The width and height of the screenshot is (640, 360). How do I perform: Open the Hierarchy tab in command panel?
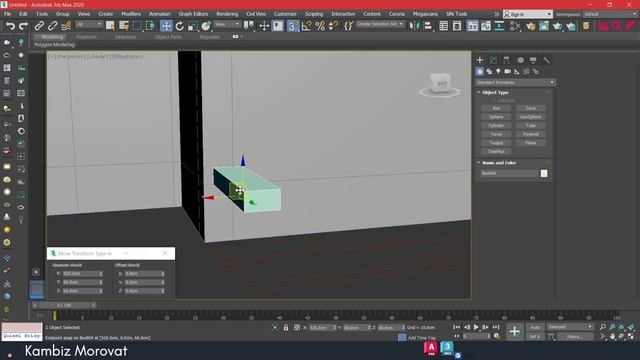pyautogui.click(x=507, y=60)
